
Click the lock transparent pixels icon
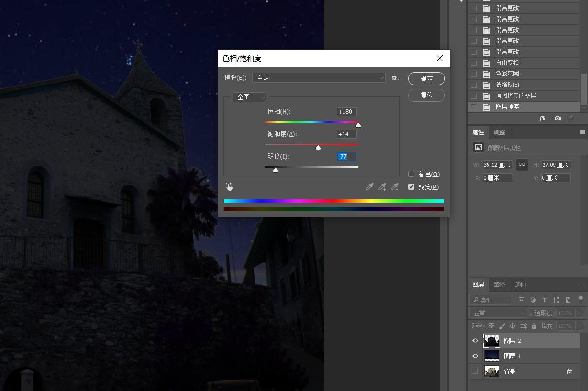click(491, 326)
